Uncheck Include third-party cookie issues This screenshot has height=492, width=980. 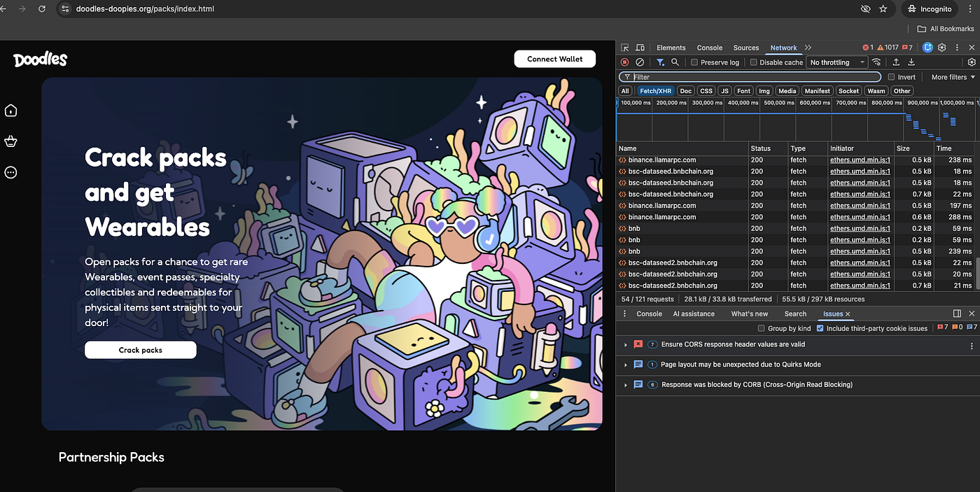pos(820,328)
